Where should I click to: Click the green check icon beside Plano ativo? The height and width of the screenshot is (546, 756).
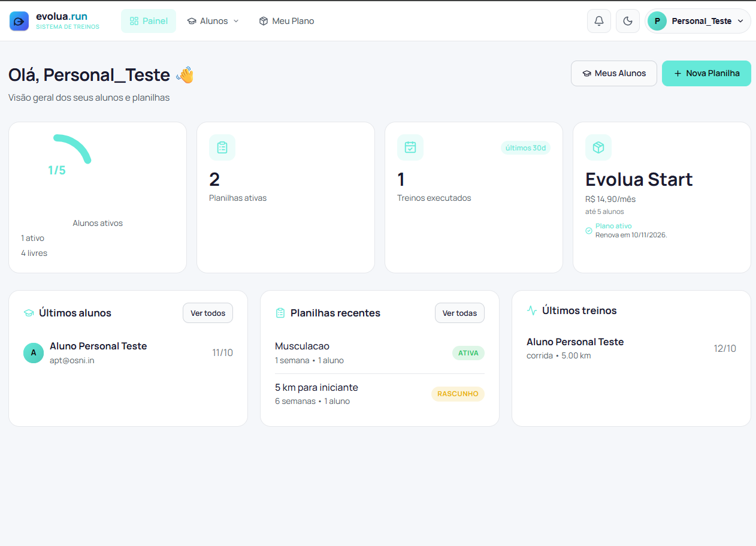(x=589, y=231)
